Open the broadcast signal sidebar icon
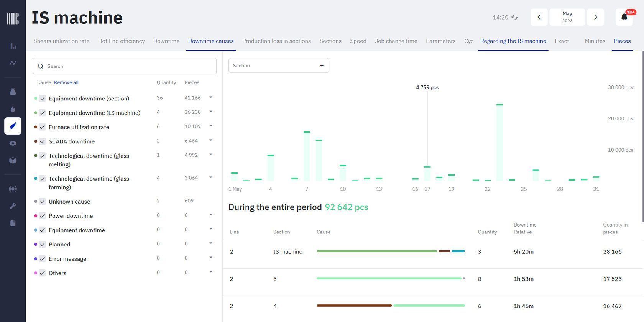 click(x=13, y=189)
